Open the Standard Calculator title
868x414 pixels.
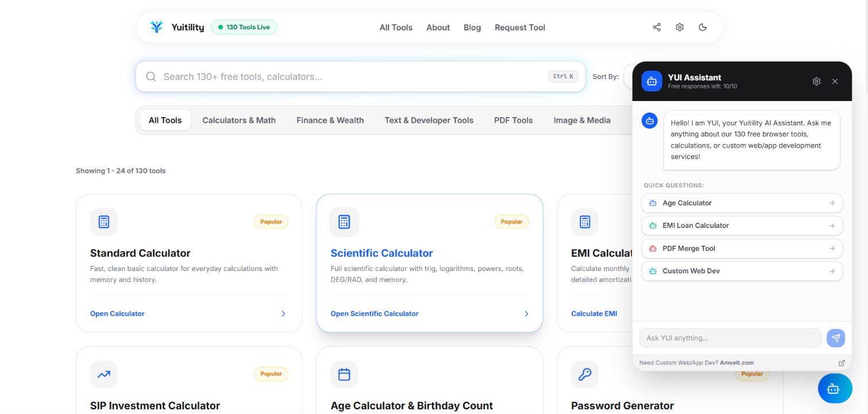[140, 253]
